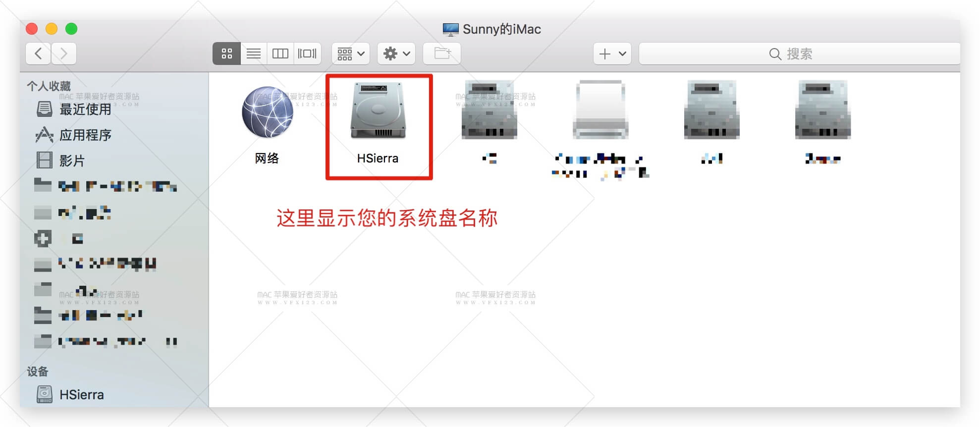Click in the 搜索 search field
The image size is (980, 427).
pyautogui.click(x=799, y=53)
